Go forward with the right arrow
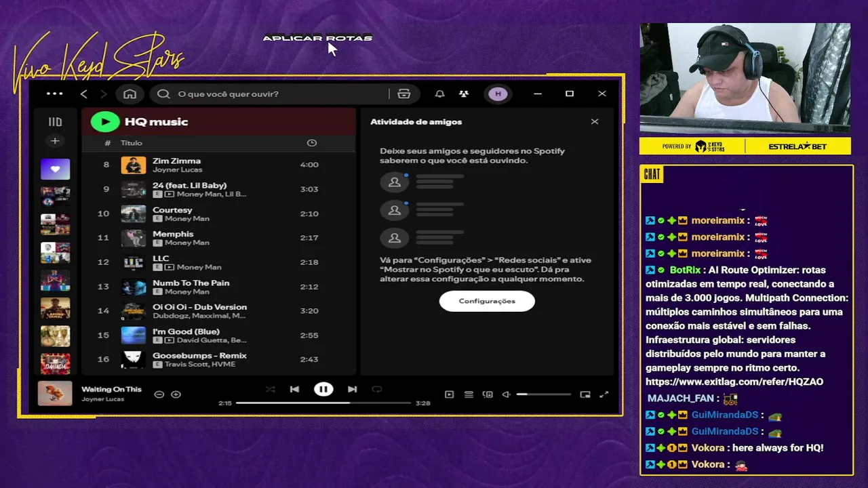 [x=104, y=94]
